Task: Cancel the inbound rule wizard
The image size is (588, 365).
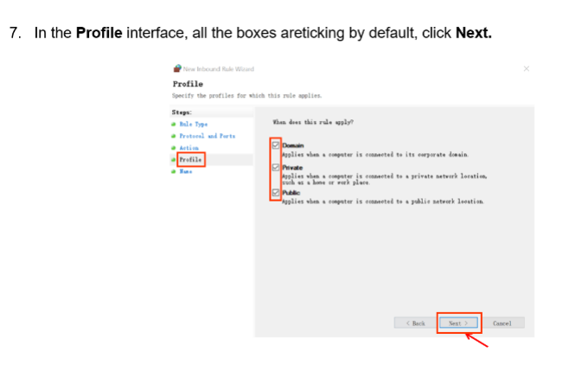Action: (502, 323)
